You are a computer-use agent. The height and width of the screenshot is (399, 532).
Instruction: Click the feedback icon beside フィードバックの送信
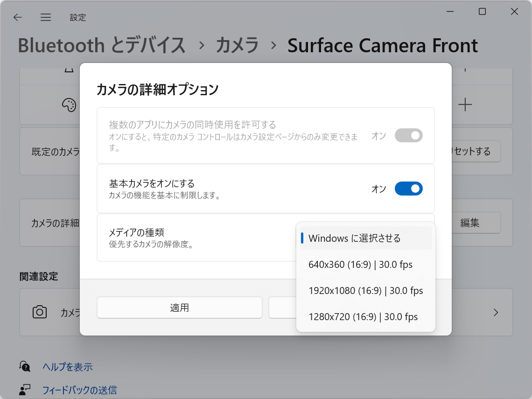click(x=24, y=390)
